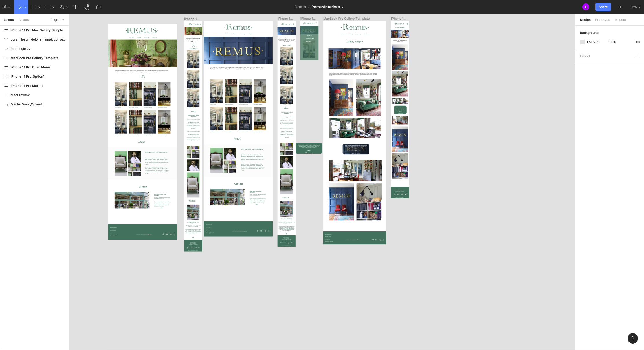Select the MacProView layer

(x=34, y=95)
